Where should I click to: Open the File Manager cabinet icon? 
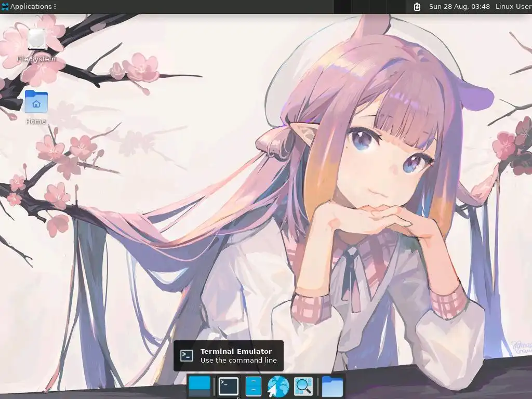tap(254, 386)
